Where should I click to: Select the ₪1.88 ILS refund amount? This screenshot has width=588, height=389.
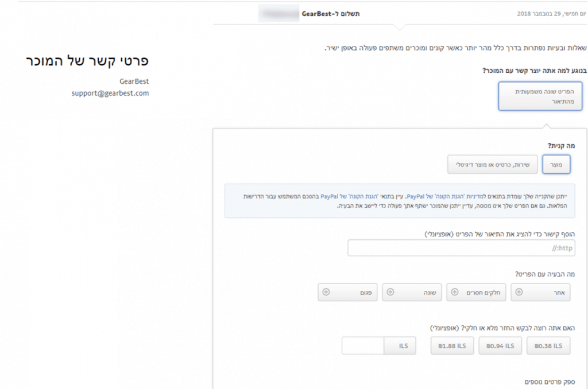tap(452, 345)
